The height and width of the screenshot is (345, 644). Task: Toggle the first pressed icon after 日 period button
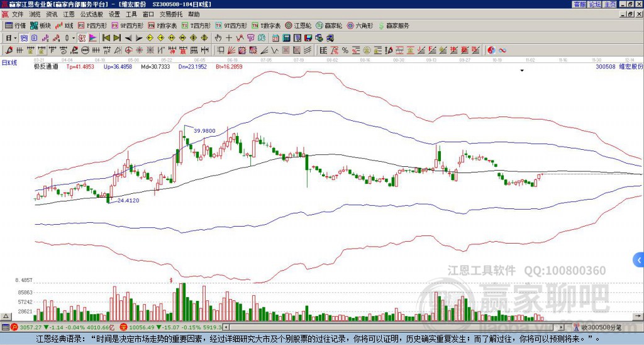pyautogui.click(x=25, y=38)
